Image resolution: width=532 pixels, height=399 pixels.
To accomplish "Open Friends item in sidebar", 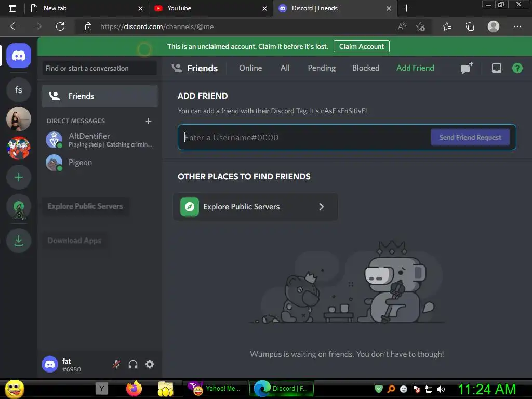I will (100, 96).
